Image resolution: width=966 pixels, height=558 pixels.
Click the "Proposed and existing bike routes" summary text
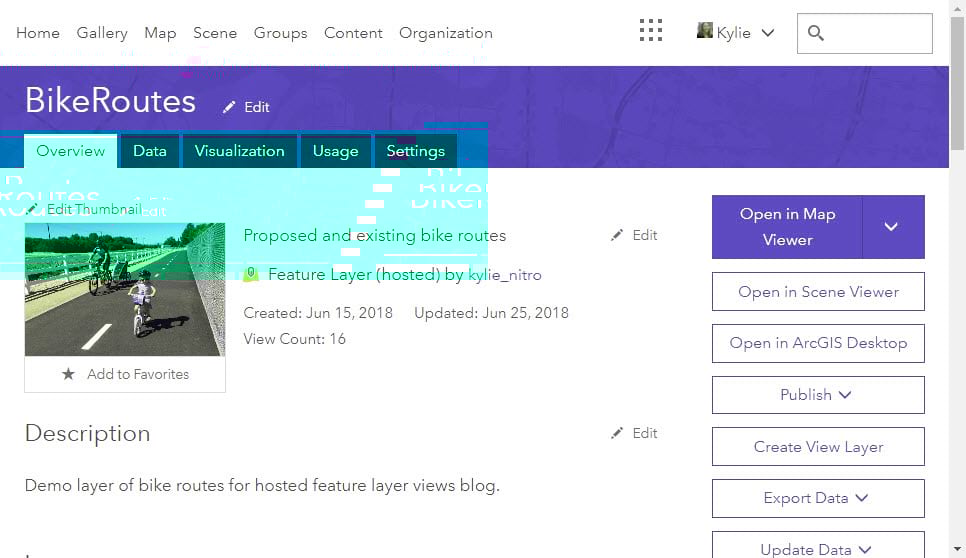pos(375,235)
